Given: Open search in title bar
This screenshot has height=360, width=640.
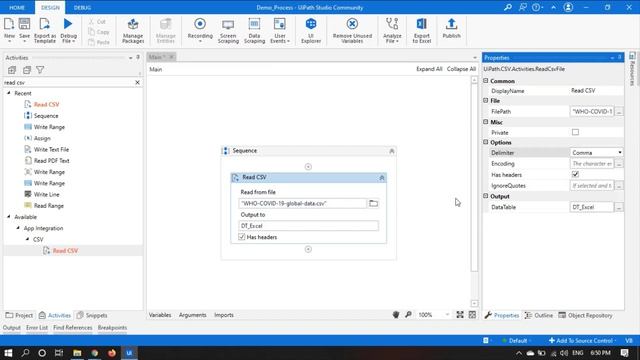Looking at the screenshot, I should (508, 7).
